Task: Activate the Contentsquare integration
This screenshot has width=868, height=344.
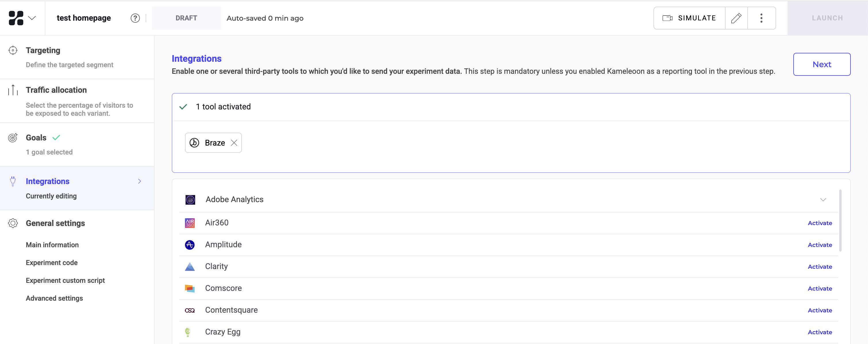Action: (819, 310)
